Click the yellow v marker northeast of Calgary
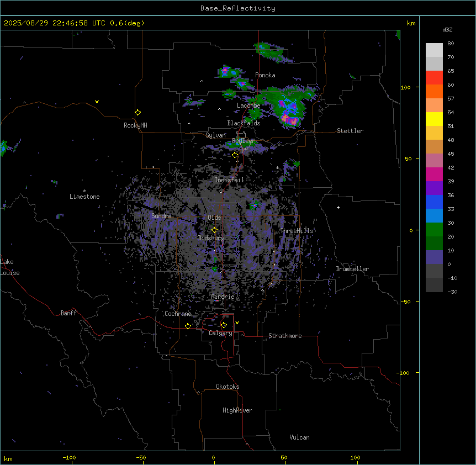 pyautogui.click(x=237, y=323)
